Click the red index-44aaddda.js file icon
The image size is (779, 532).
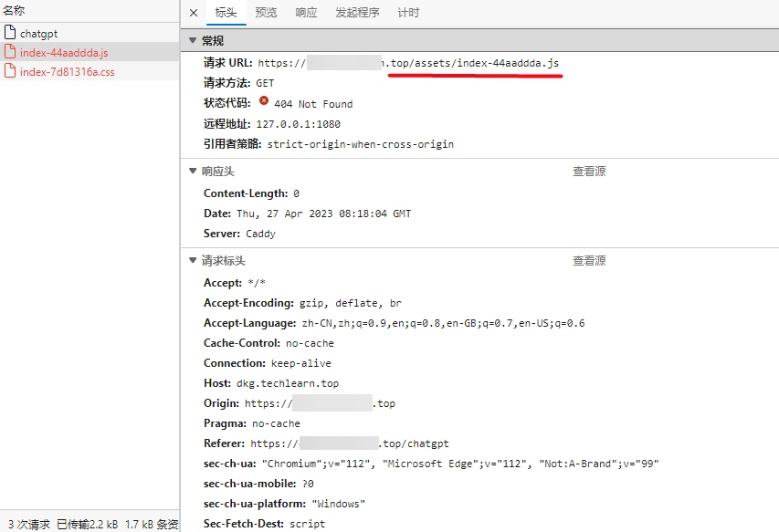click(10, 52)
